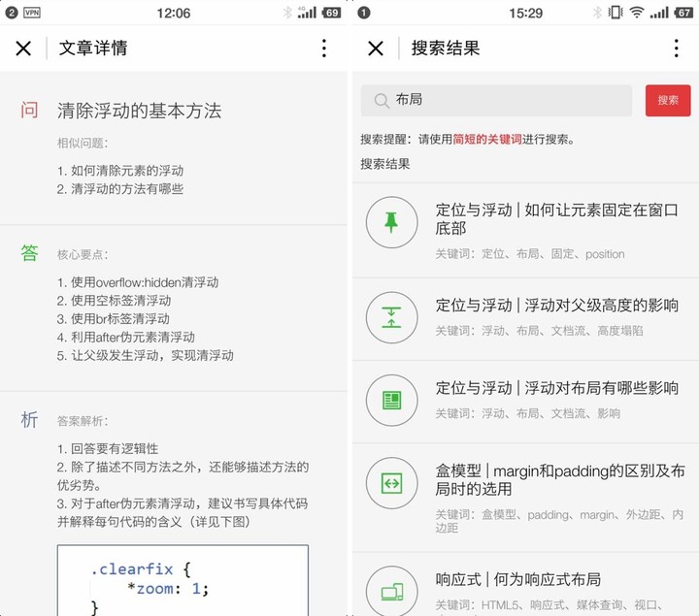Click 答案解析 label
Image resolution: width=699 pixels, height=616 pixels.
tap(83, 421)
